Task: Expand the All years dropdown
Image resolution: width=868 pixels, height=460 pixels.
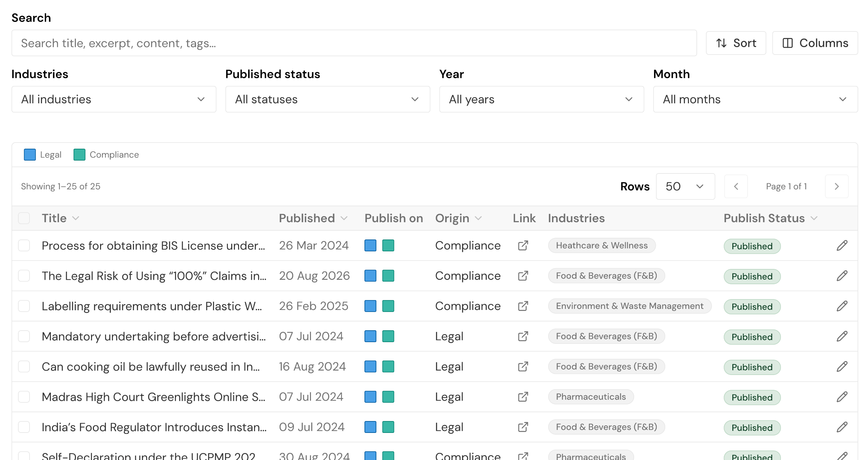Action: coord(542,99)
